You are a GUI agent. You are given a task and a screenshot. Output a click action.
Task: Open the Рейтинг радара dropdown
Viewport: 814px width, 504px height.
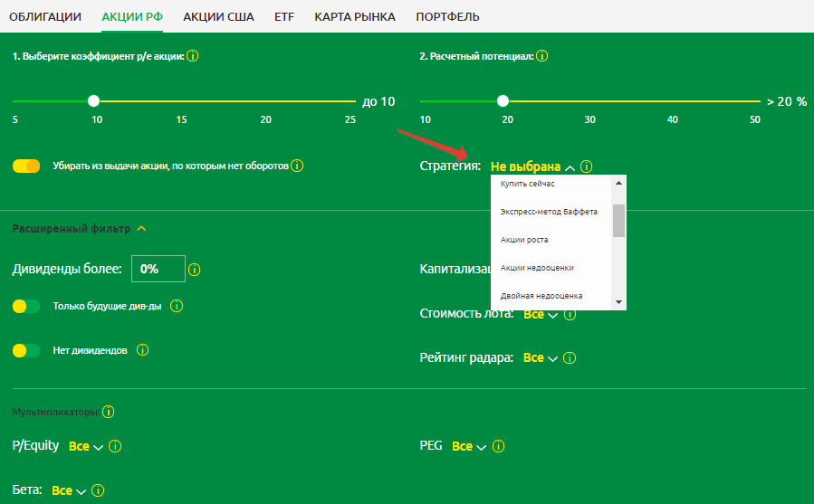click(x=539, y=358)
